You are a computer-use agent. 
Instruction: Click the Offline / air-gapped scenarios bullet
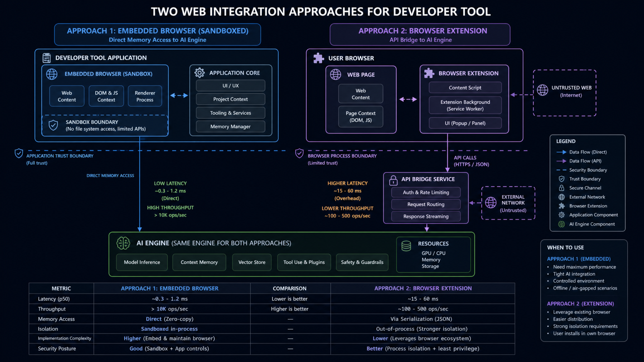pos(585,288)
